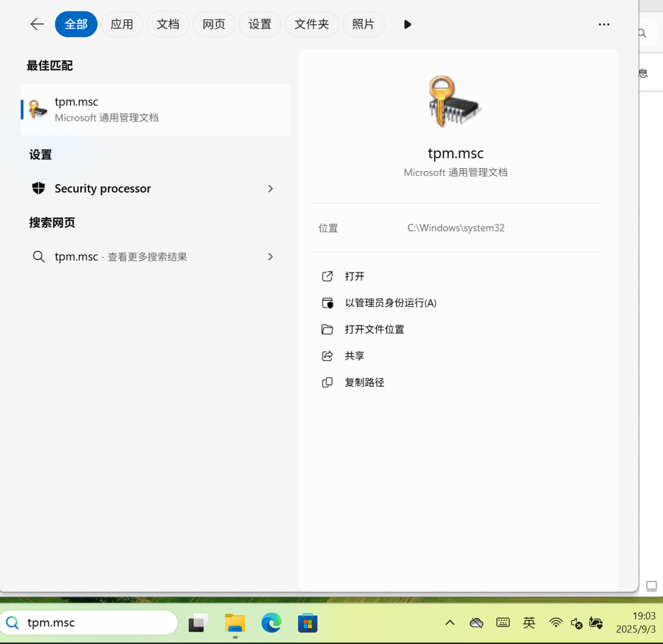Select the tpm.msc best match result
The height and width of the screenshot is (644, 663).
point(155,109)
